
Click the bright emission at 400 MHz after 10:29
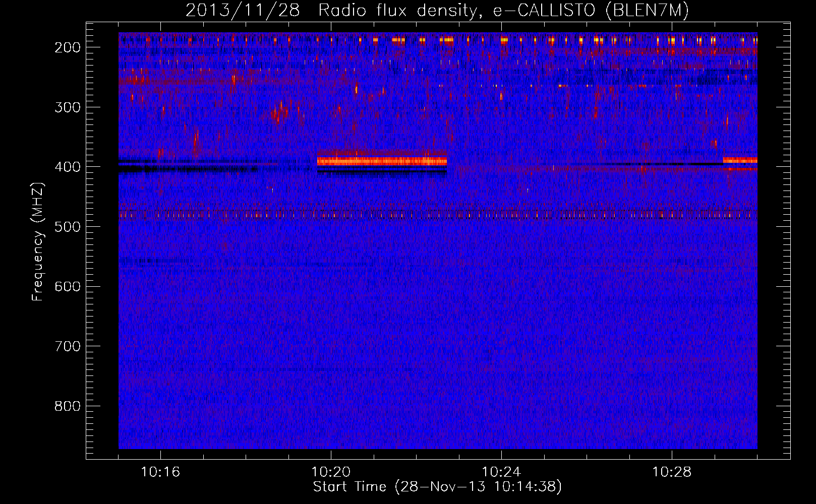pos(740,160)
